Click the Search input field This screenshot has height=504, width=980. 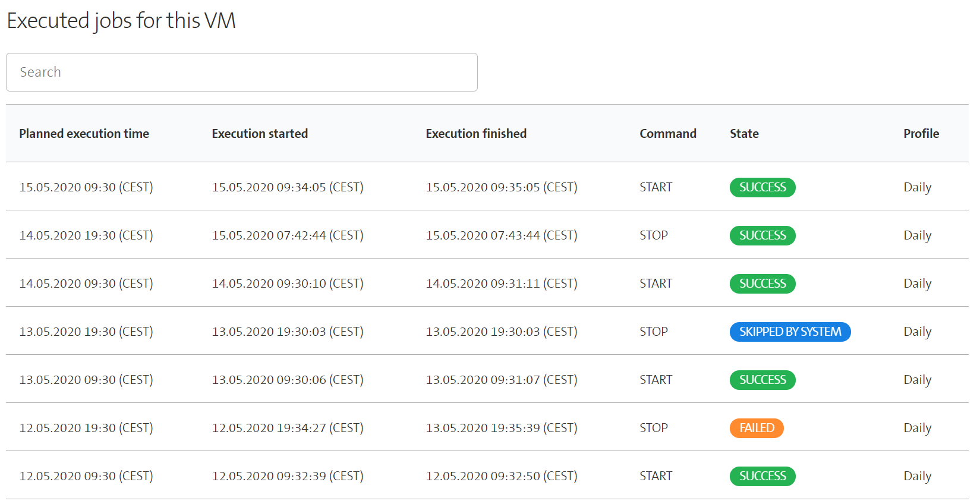click(241, 72)
